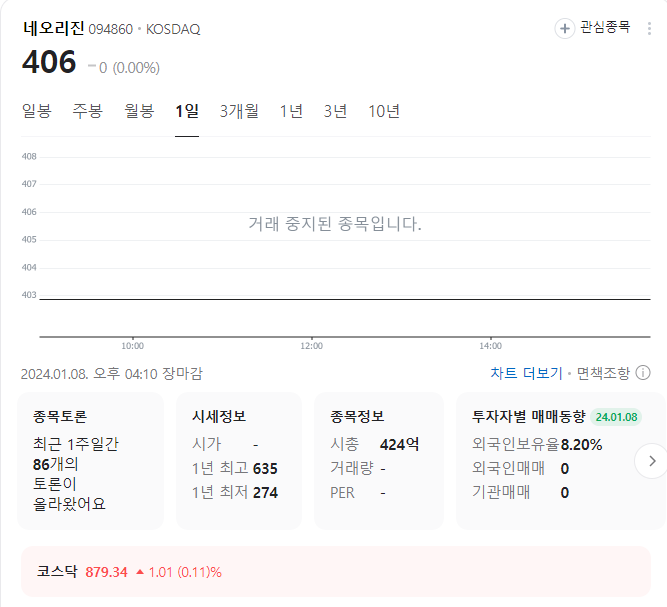Click the 86개의 discussion count text

pyautogui.click(x=56, y=464)
